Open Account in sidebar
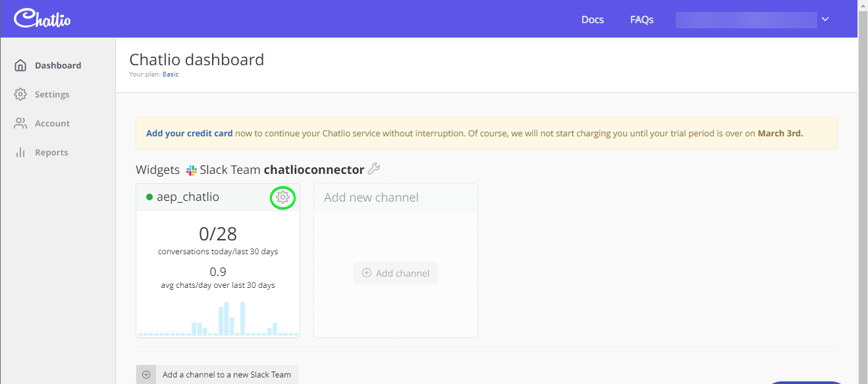This screenshot has height=384, width=868. [52, 123]
